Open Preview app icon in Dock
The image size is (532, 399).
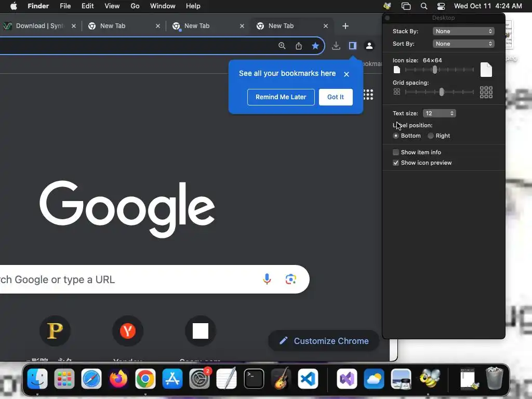click(x=401, y=379)
